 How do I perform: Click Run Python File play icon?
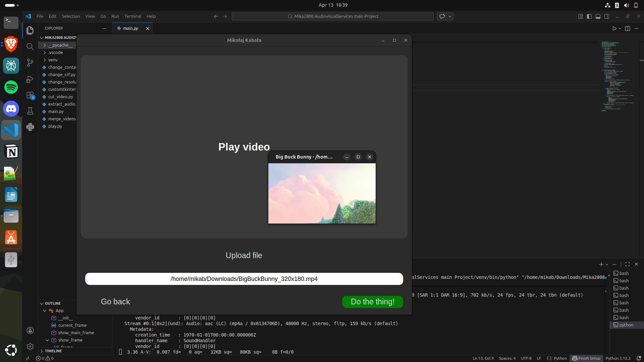coord(614,28)
